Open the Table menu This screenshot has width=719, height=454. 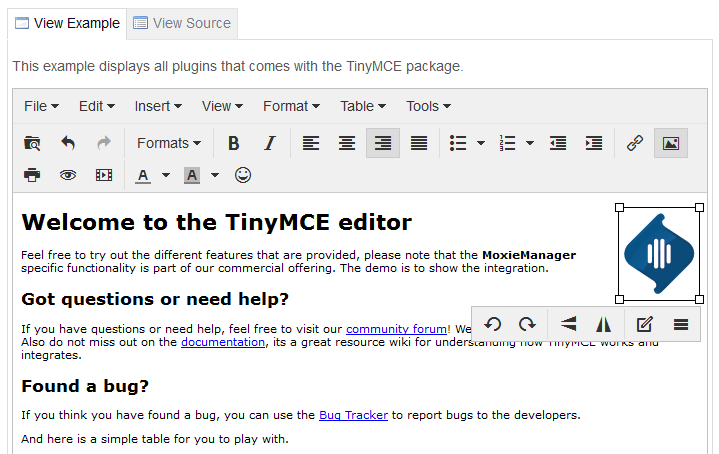[363, 106]
